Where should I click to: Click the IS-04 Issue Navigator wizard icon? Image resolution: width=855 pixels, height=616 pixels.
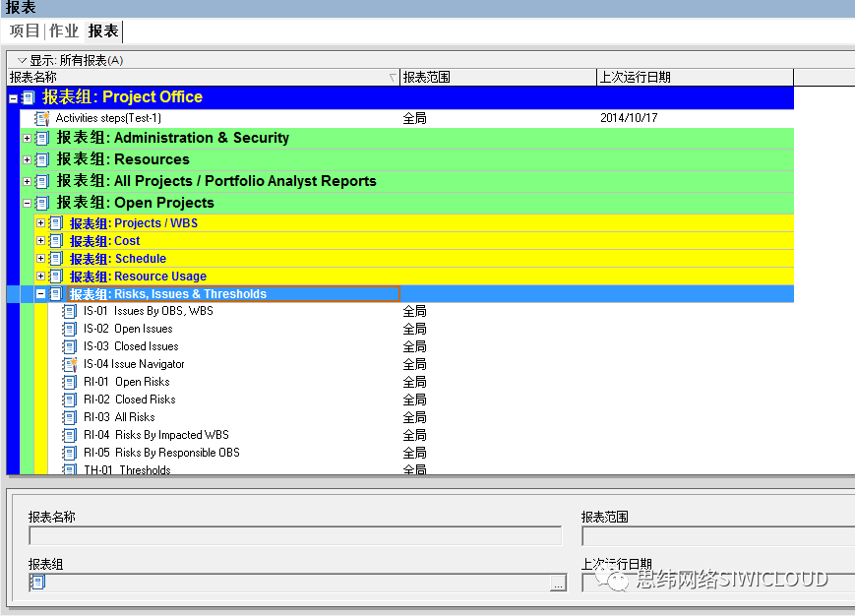[x=69, y=364]
